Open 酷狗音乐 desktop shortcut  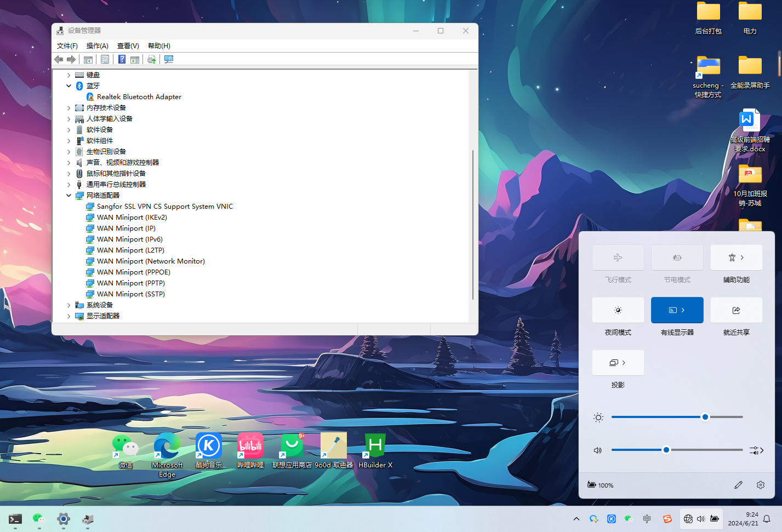(x=209, y=451)
